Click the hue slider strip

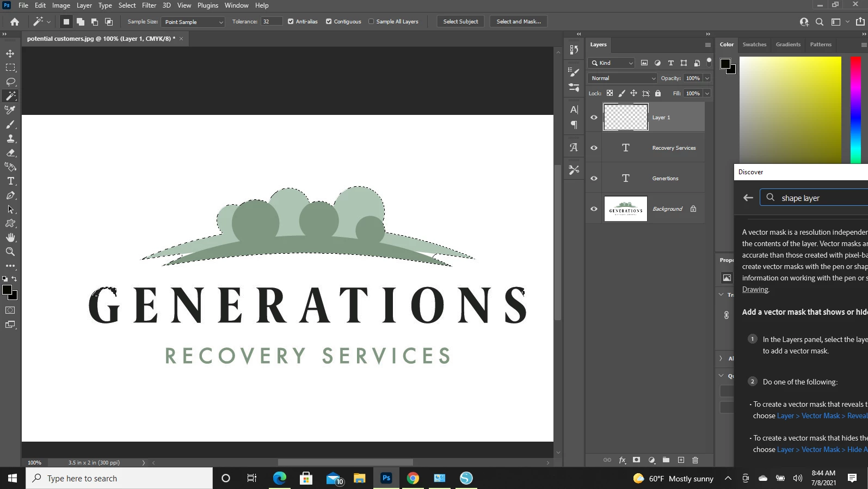[x=855, y=109]
